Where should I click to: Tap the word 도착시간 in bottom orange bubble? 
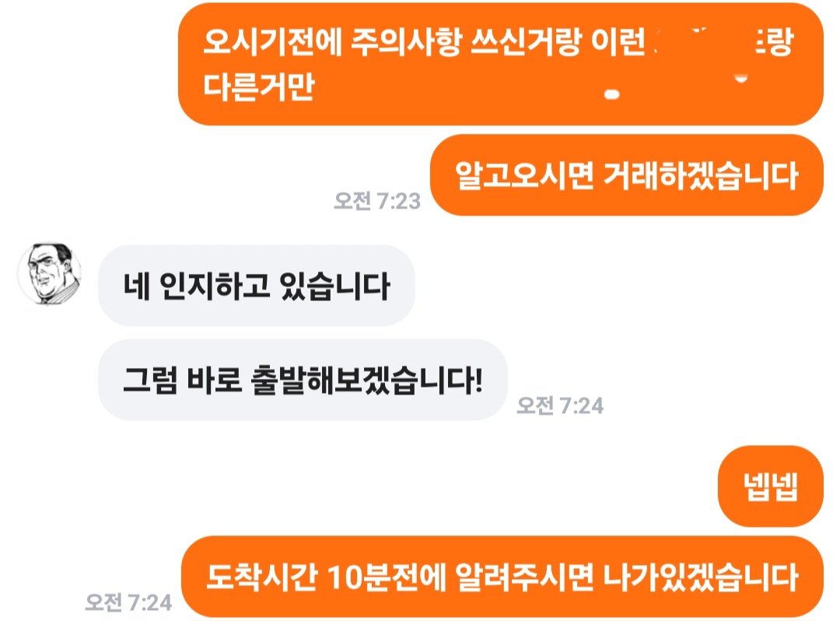[x=262, y=577]
